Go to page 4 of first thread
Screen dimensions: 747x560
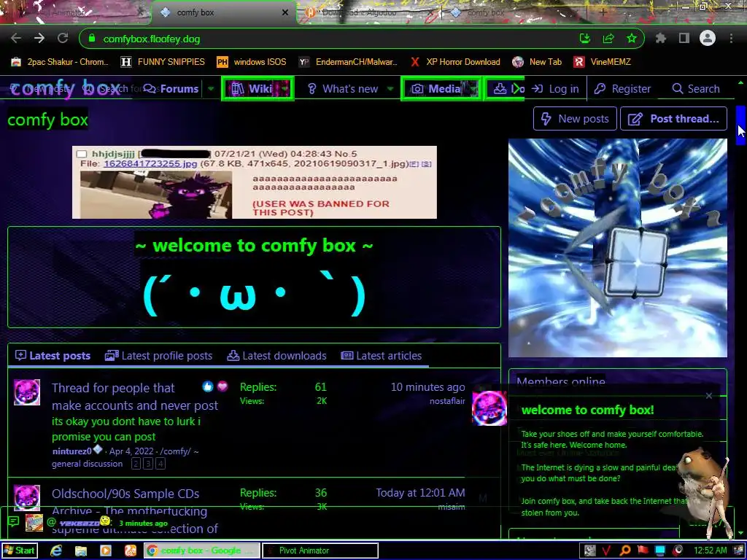click(160, 463)
